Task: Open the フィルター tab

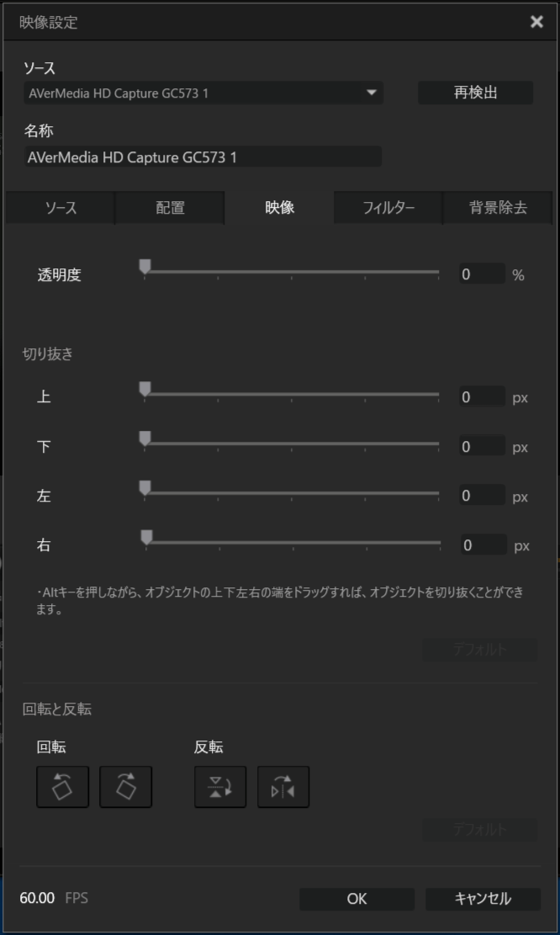Action: coord(388,208)
